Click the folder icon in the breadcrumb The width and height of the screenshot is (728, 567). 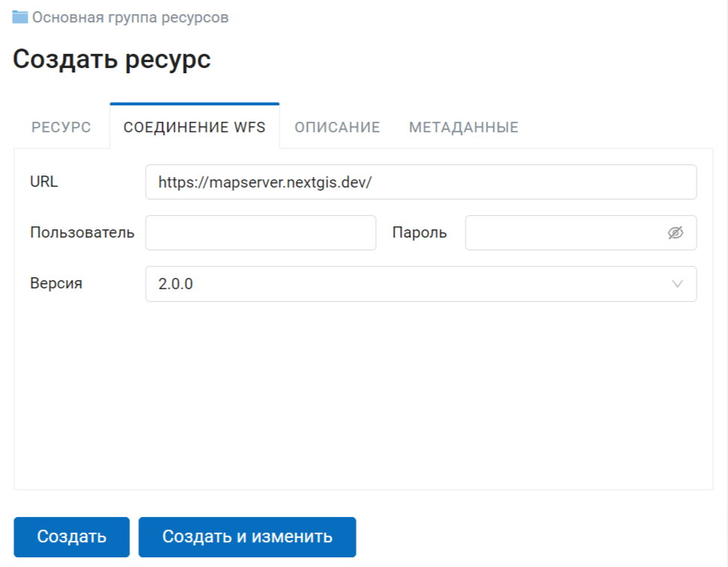[x=20, y=17]
